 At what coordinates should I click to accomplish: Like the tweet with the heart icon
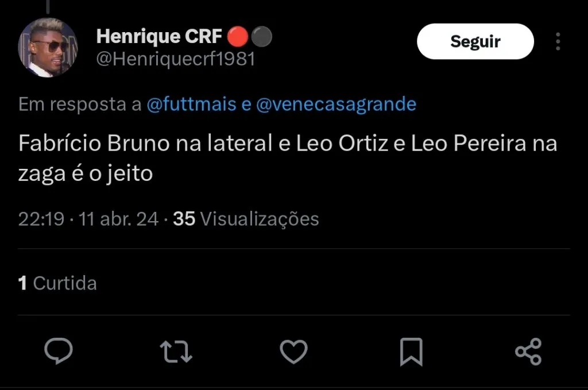tap(293, 352)
